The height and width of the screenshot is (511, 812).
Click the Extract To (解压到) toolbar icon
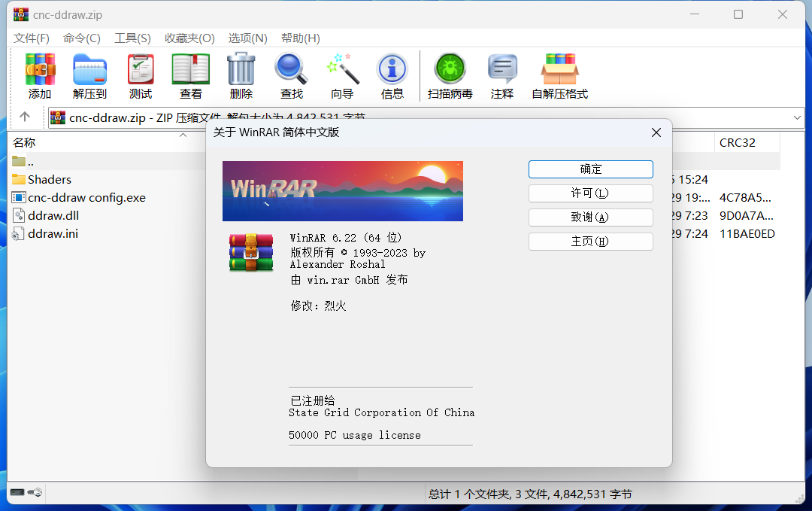pyautogui.click(x=89, y=69)
